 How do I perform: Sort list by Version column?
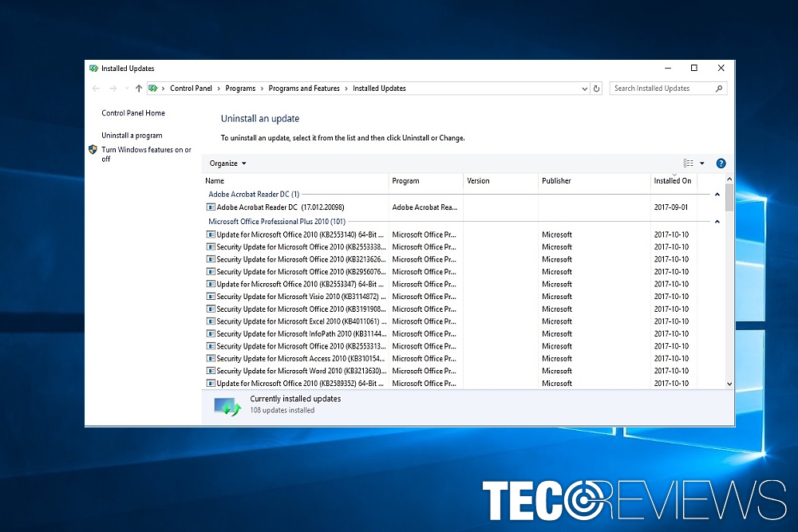pyautogui.click(x=501, y=180)
